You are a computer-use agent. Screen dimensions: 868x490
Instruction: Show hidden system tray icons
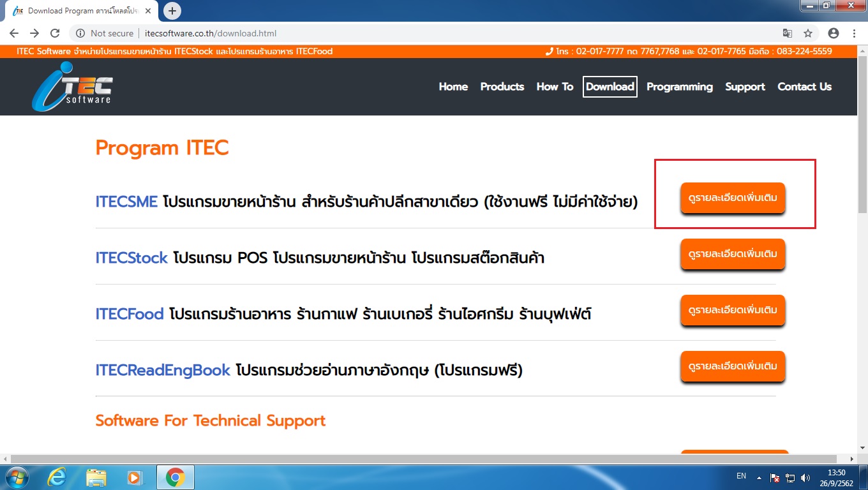[759, 477]
